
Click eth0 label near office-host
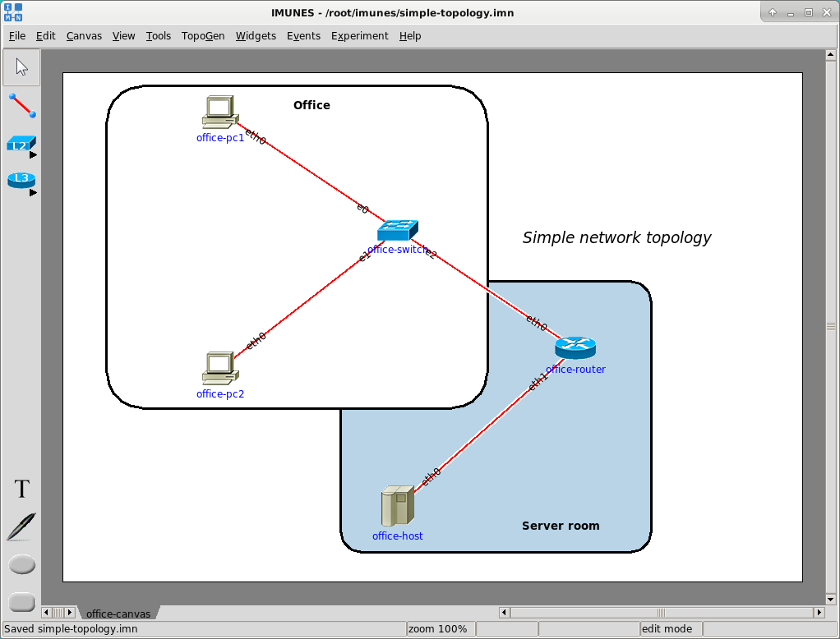tap(432, 476)
